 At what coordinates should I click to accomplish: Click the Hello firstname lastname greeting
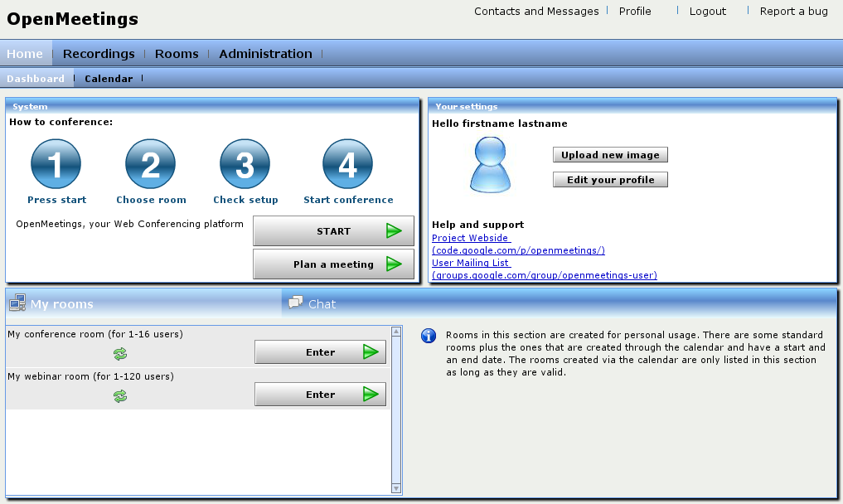[500, 124]
